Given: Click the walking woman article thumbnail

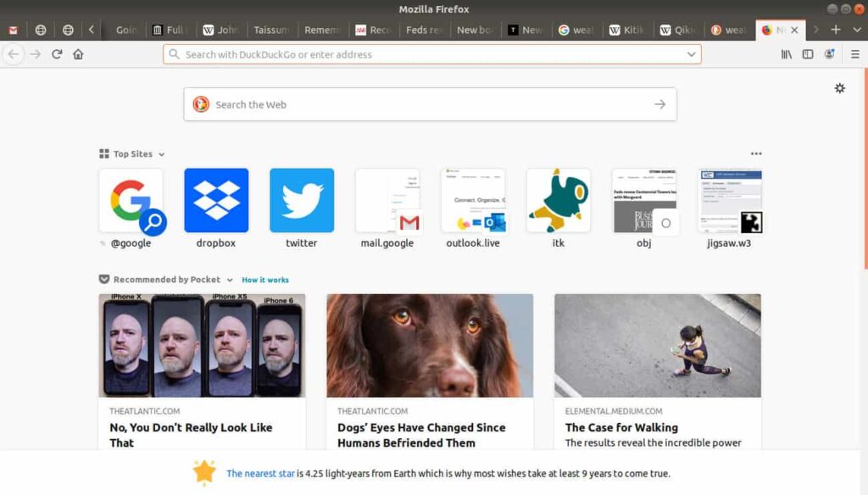Looking at the screenshot, I should 658,346.
